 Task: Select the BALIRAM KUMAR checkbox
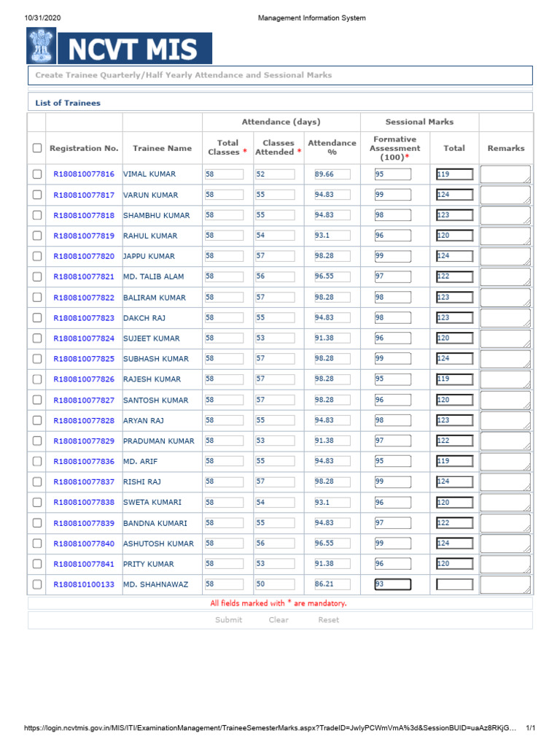[x=37, y=298]
